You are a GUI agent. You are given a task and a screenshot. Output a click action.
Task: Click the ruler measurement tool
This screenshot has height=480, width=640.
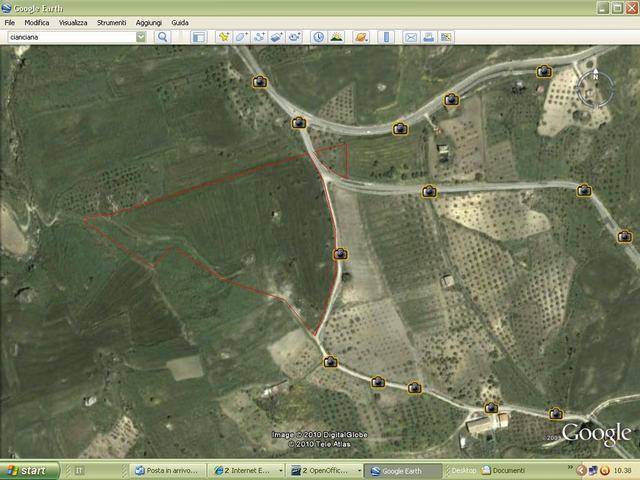(385, 37)
